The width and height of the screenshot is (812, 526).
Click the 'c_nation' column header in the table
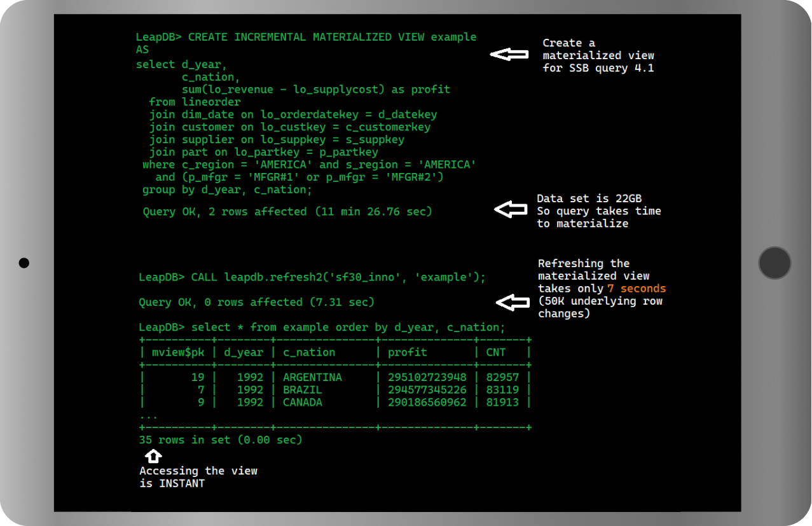point(309,352)
